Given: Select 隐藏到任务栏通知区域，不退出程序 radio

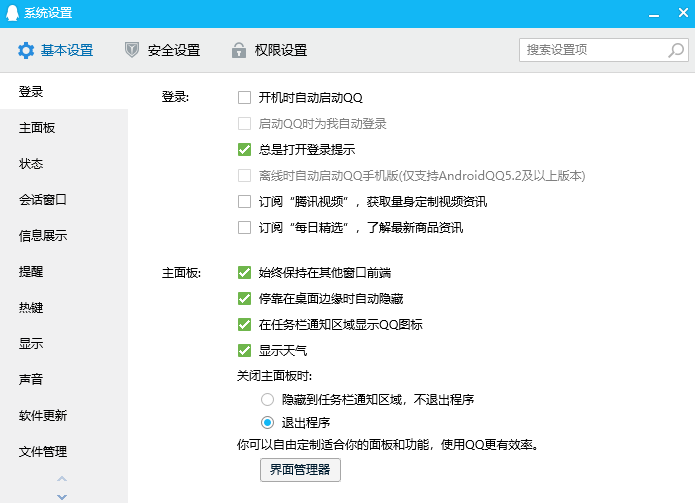Looking at the screenshot, I should [x=267, y=399].
